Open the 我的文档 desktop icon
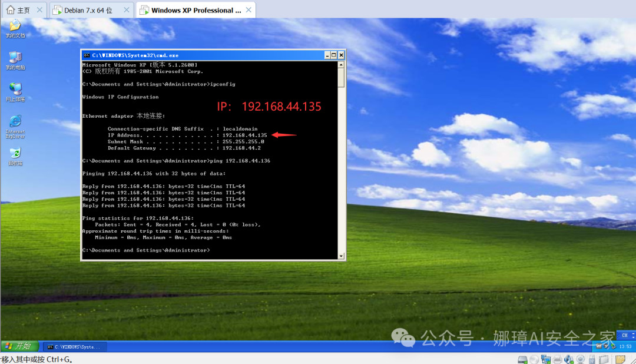Viewport: 636px width, 364px height. click(15, 28)
